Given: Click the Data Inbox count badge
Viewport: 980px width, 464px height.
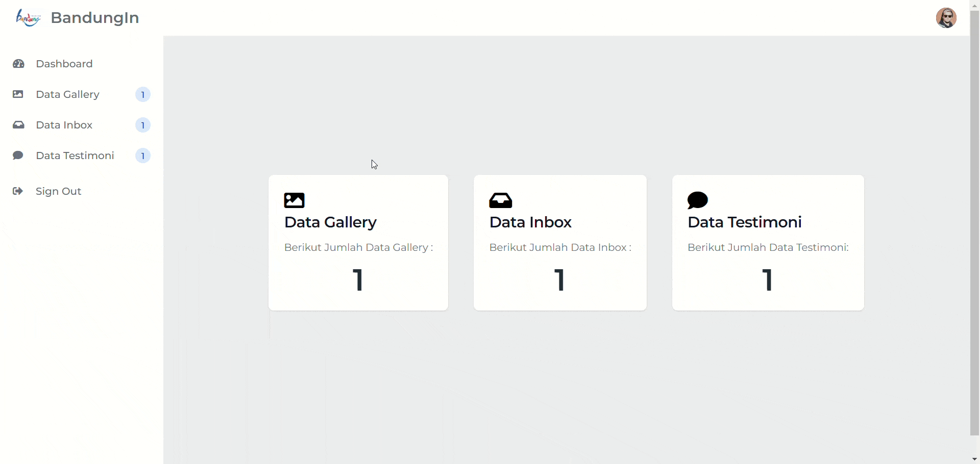Looking at the screenshot, I should 143,125.
